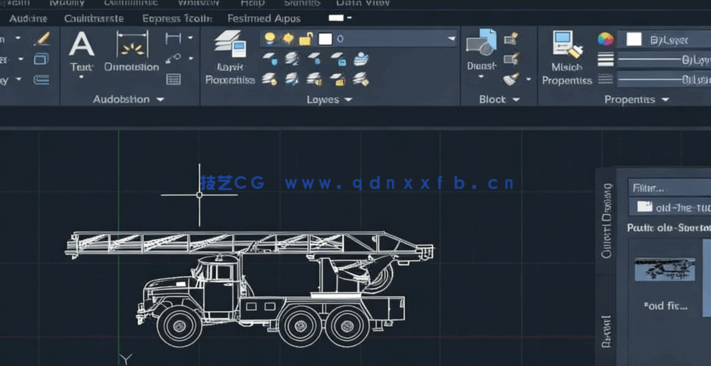
Task: Select the large Text tool icon
Action: pos(82,44)
